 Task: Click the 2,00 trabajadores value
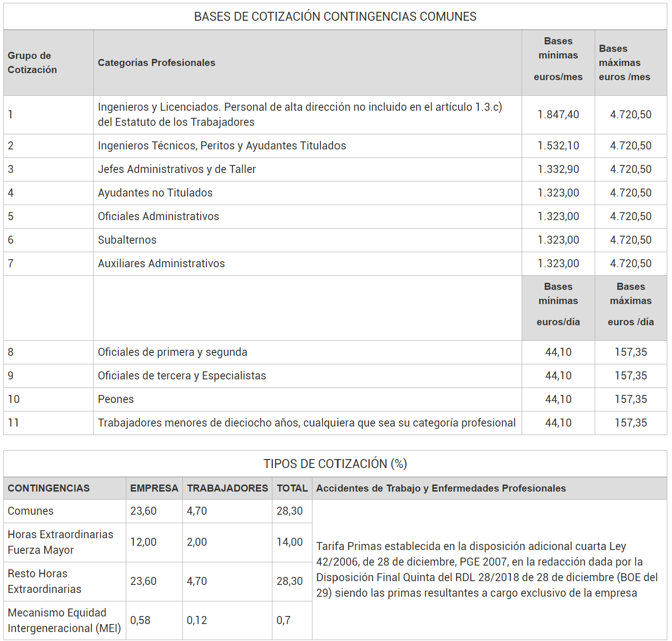[x=197, y=542]
